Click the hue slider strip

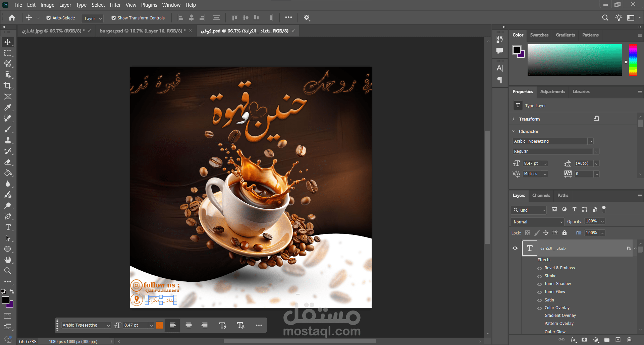[x=633, y=60]
